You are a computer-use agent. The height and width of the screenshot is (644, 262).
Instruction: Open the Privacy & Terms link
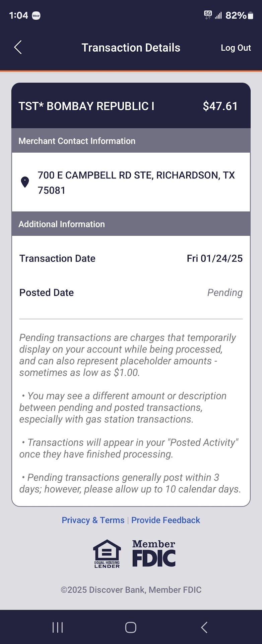93,520
